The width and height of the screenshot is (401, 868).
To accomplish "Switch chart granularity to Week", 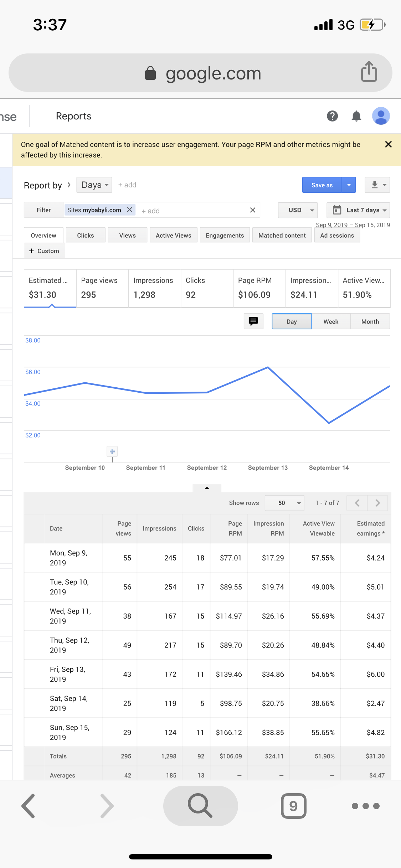I will click(x=331, y=321).
